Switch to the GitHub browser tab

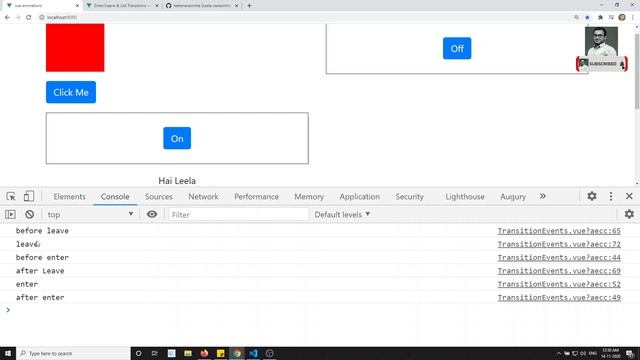[202, 6]
